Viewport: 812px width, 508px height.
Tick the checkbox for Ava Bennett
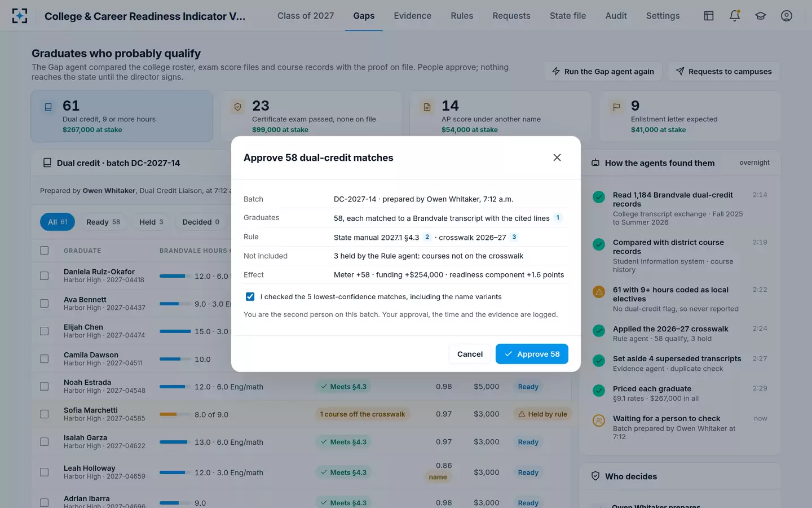tap(45, 304)
